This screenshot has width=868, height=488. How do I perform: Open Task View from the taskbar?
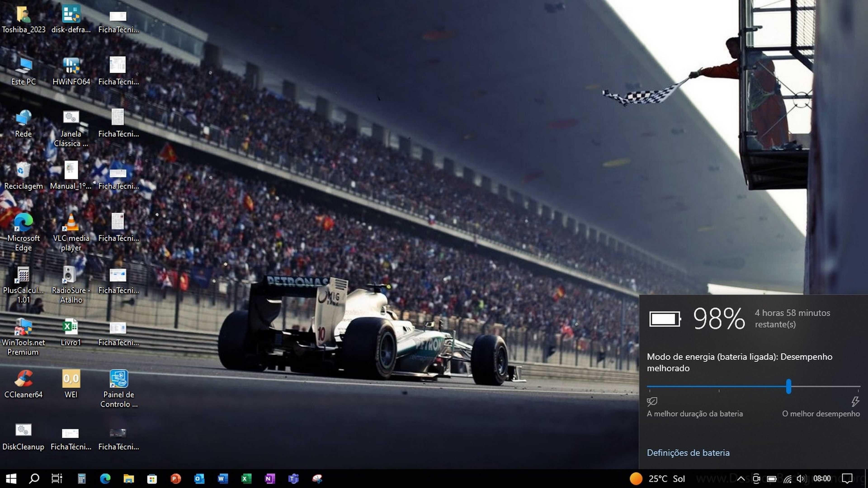click(x=57, y=479)
